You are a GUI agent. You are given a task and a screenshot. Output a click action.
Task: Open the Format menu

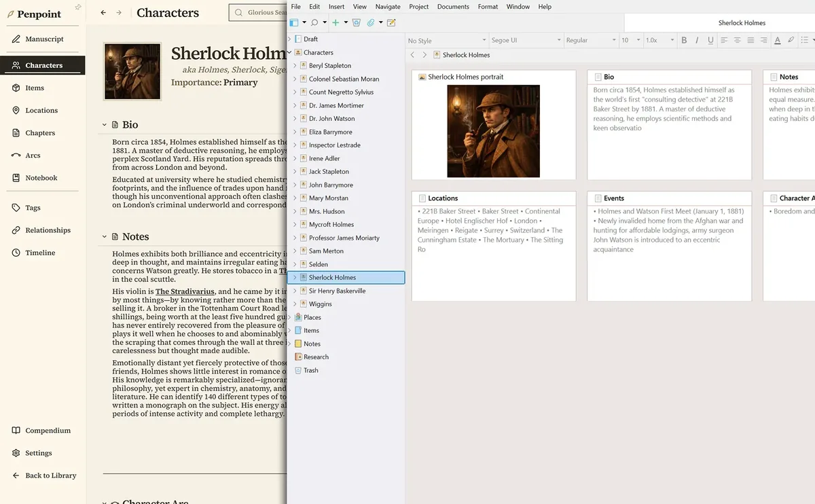point(488,6)
